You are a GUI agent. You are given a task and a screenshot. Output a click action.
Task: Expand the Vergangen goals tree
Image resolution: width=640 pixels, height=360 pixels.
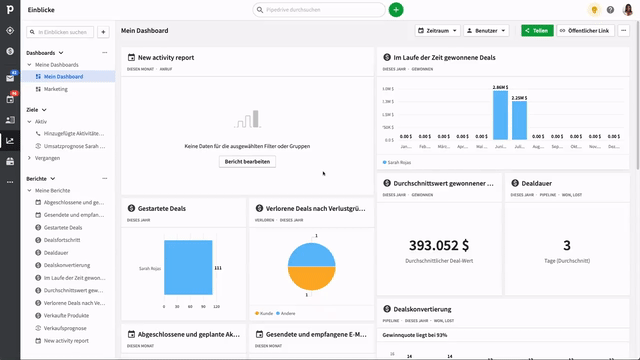click(x=29, y=158)
